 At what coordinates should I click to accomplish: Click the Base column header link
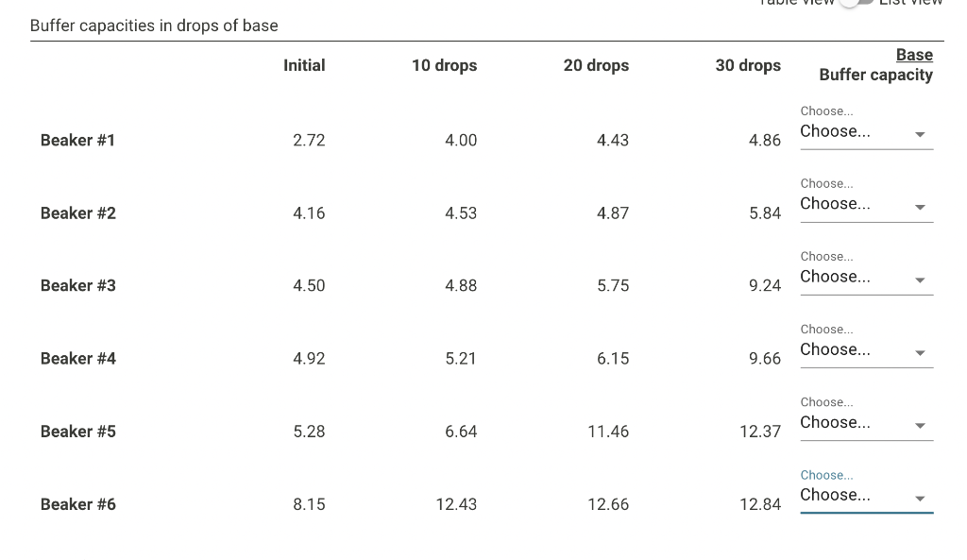913,55
